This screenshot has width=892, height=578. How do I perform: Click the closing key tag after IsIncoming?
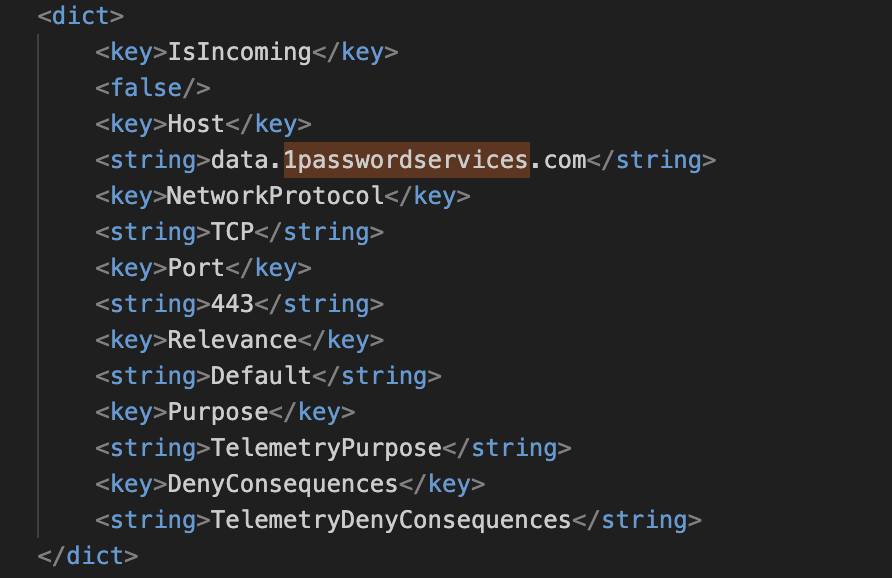click(355, 52)
